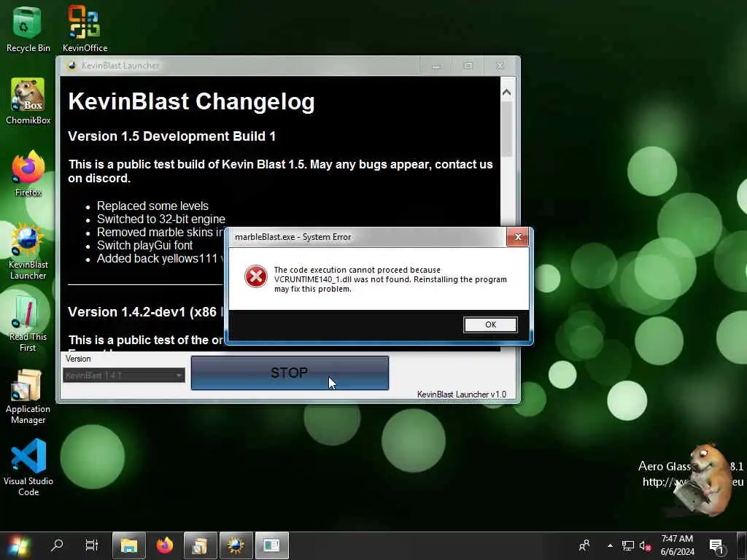Viewport: 747px width, 560px height.
Task: Open the Version dropdown showing KevinBlast 1.4.1
Action: 124,376
